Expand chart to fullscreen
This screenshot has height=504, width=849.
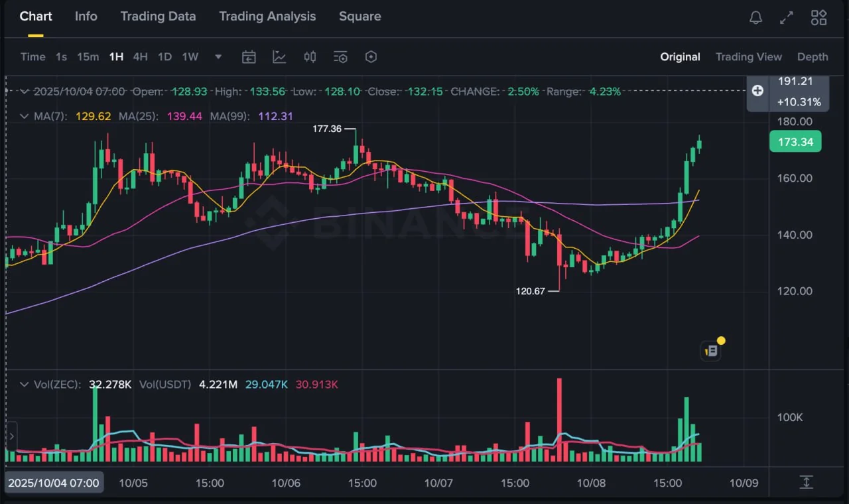click(x=787, y=18)
